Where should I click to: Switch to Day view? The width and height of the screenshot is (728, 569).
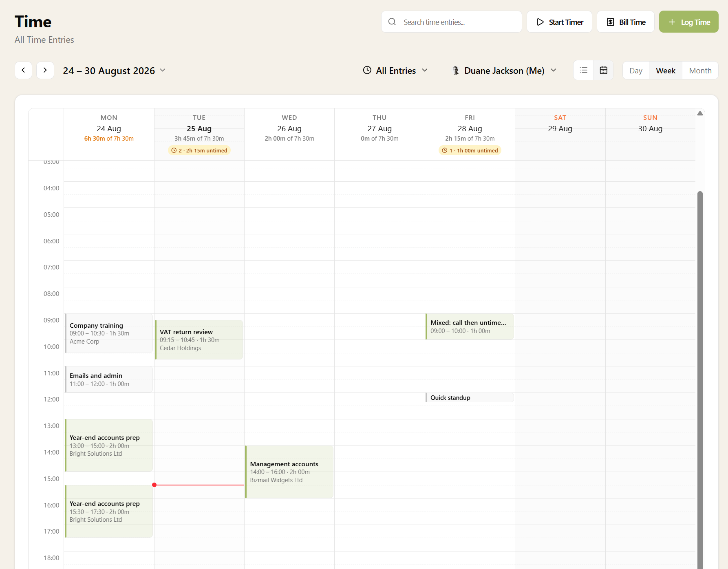[636, 71]
